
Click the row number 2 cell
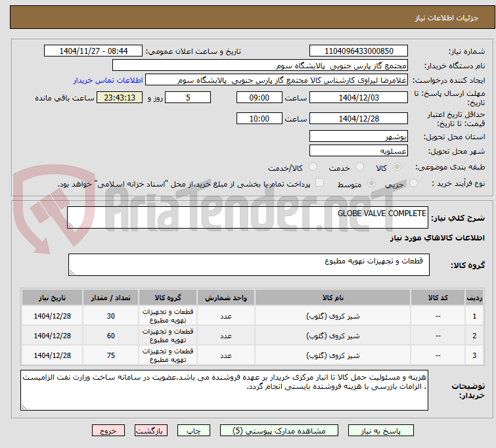tap(474, 336)
